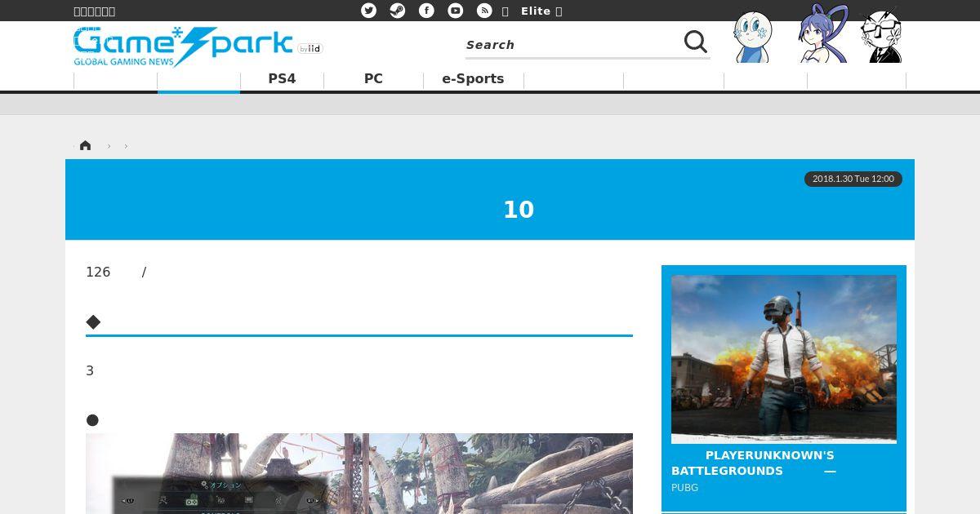Open the article's game screenshot image
Screen dimensions: 980x514
tap(359, 473)
